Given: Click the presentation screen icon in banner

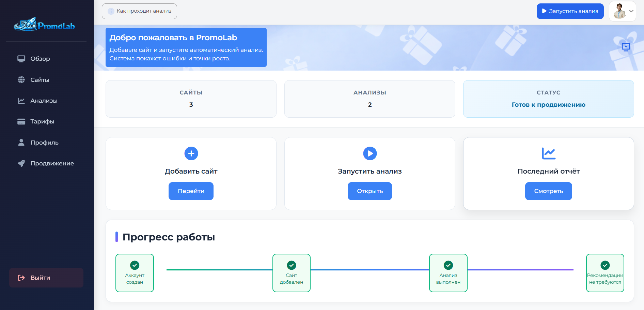Looking at the screenshot, I should click(626, 47).
